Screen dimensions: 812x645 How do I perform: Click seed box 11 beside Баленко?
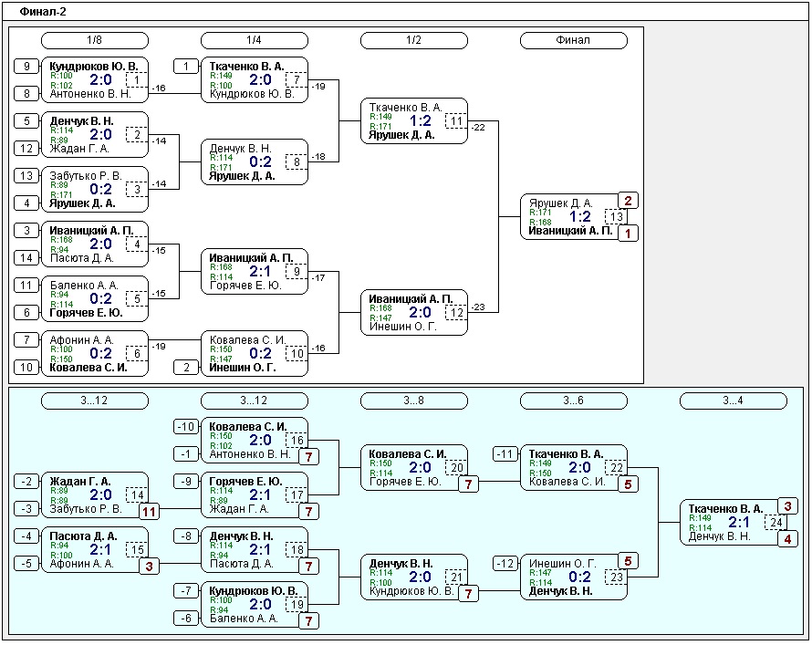point(26,286)
